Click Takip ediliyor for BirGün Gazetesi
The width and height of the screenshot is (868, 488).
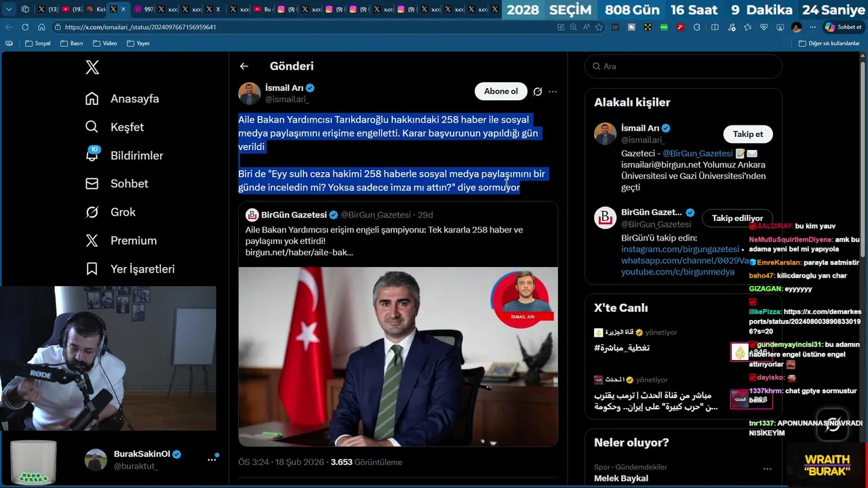[737, 218]
